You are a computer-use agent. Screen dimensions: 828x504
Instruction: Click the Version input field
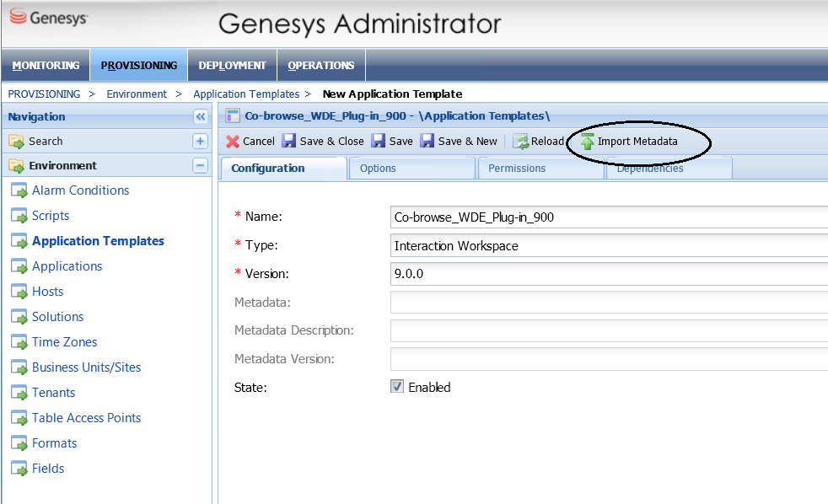607,274
